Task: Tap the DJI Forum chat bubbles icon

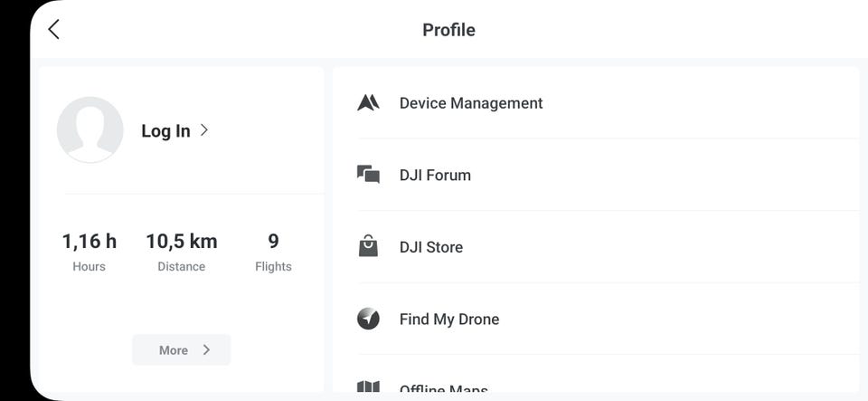Action: [368, 175]
